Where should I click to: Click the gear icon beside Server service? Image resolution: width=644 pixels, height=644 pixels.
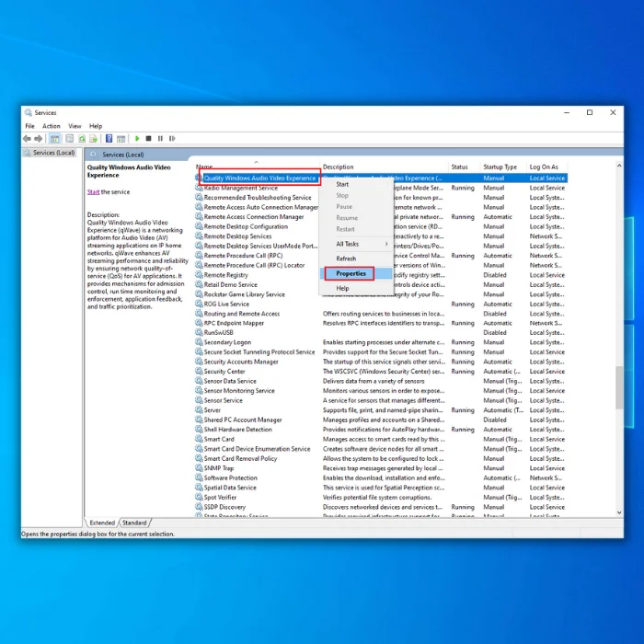point(200,410)
